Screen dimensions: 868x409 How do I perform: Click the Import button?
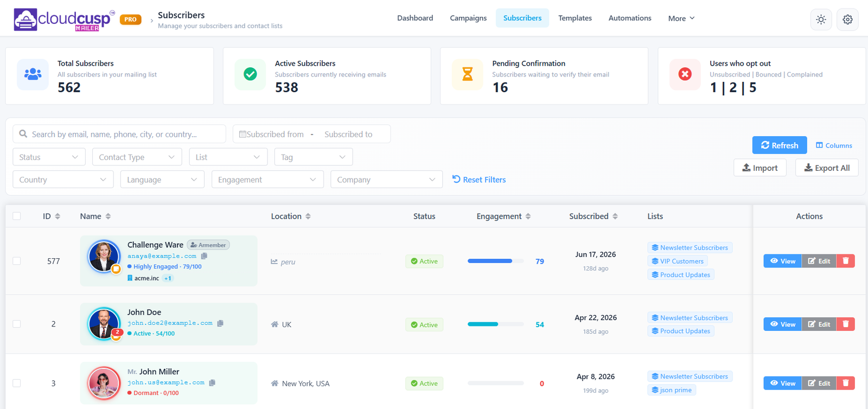(760, 168)
